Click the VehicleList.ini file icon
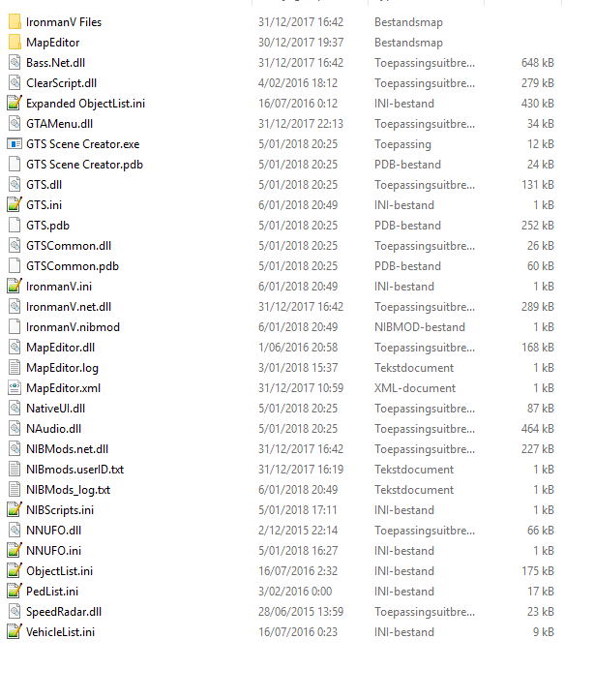 [15, 631]
